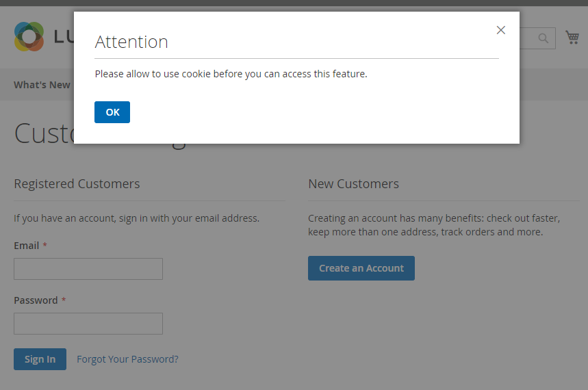This screenshot has width=588, height=390.
Task: Click the New Customers heading
Action: 353,184
